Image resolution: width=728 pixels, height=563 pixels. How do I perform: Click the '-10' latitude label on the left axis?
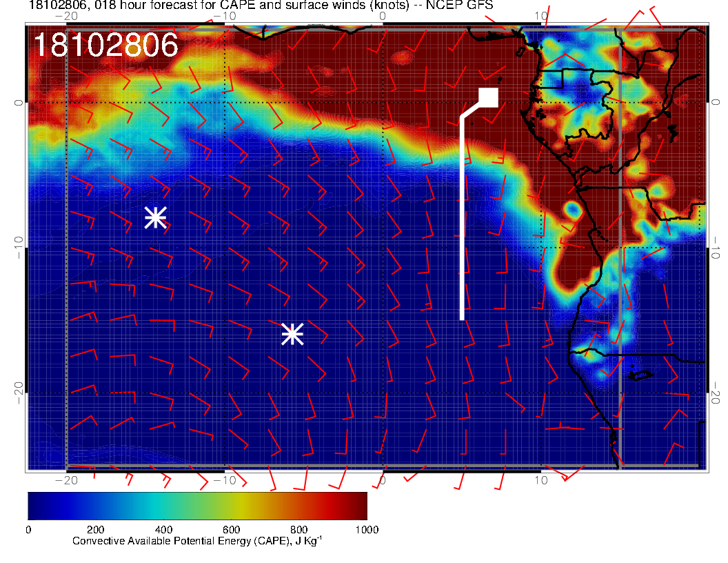[x=18, y=247]
